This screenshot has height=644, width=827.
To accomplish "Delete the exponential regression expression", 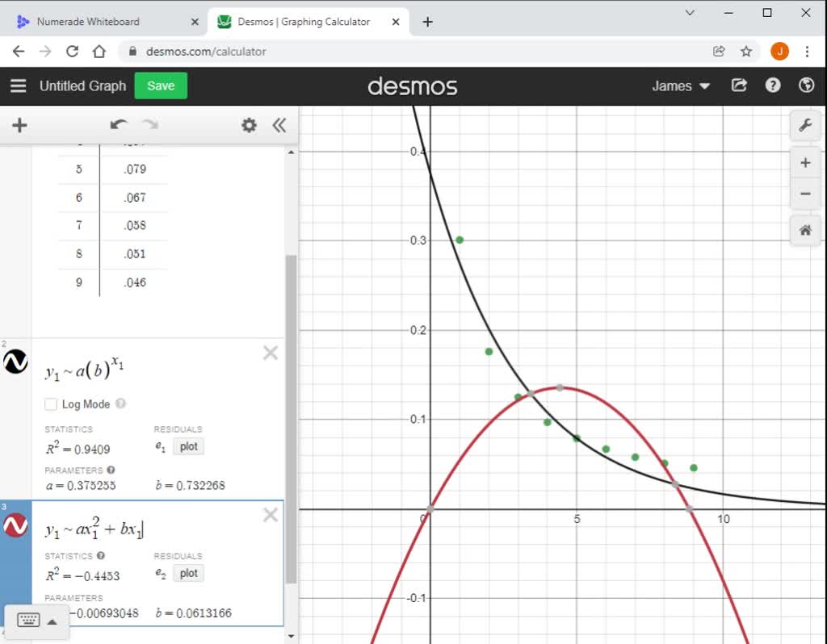I will [271, 353].
